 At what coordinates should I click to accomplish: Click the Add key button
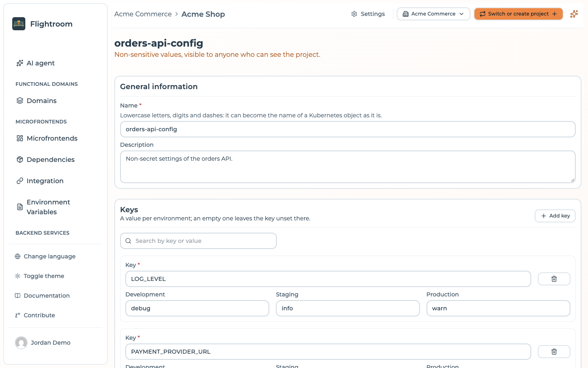click(x=555, y=216)
